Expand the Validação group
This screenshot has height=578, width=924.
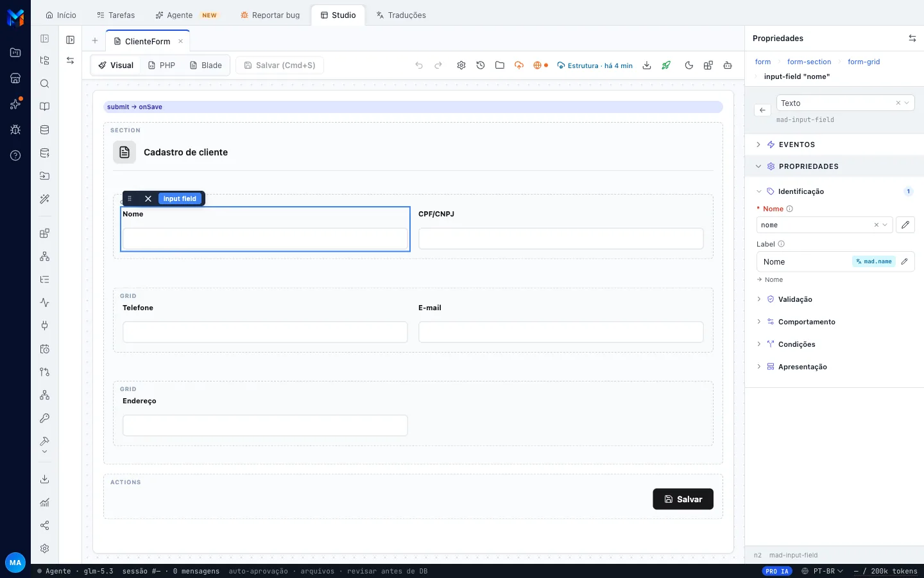pos(834,299)
